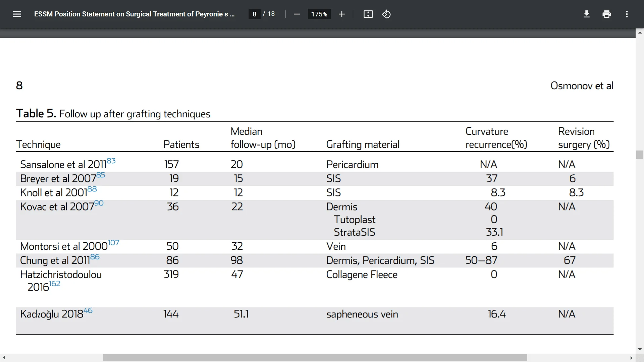
Task: Click the vertical scrollbar down arrow
Action: click(640, 349)
